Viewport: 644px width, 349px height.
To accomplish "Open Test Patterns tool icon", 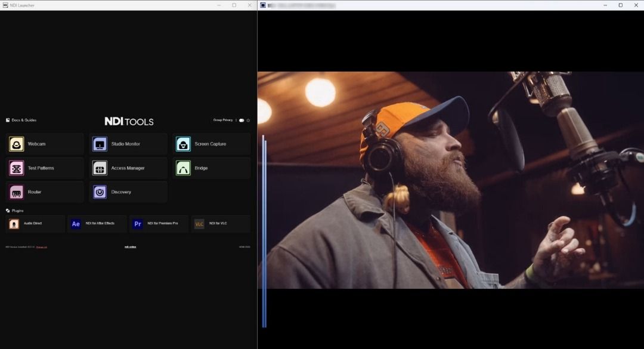I will [x=17, y=168].
